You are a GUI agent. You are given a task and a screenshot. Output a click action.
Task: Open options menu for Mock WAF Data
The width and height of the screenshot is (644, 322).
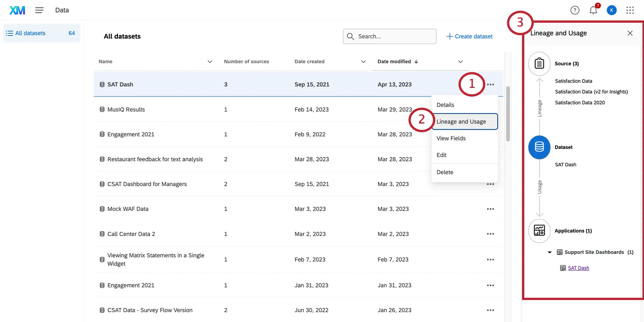tap(490, 209)
